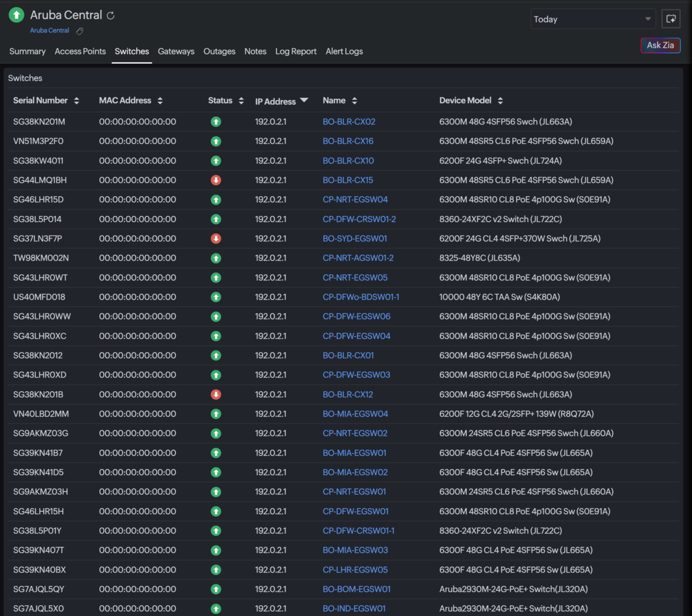The image size is (692, 616).
Task: Sort by Status column arrows
Action: click(241, 101)
